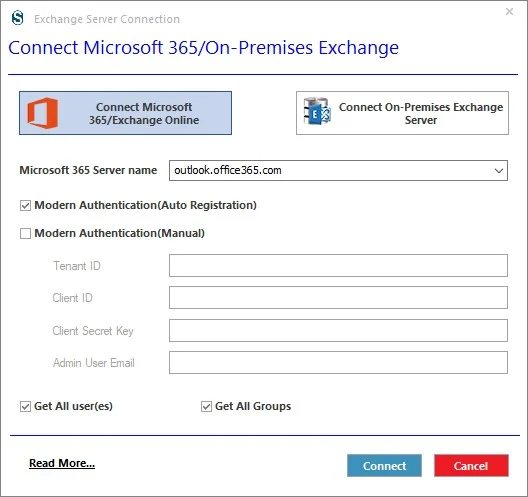
Task: Click the Tenant ID label
Action: [x=77, y=266]
